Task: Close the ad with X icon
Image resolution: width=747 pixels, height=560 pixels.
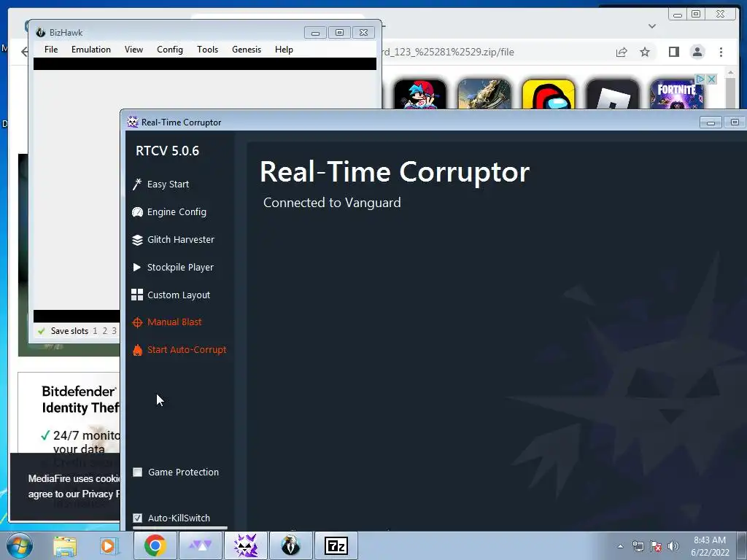Action: tap(712, 79)
